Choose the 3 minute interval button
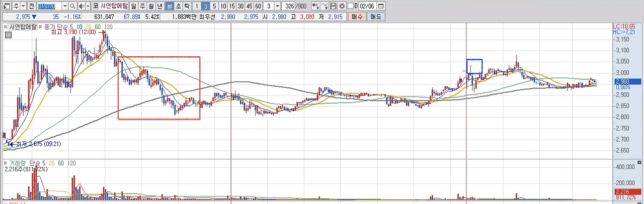644x204 pixels. point(206,6)
